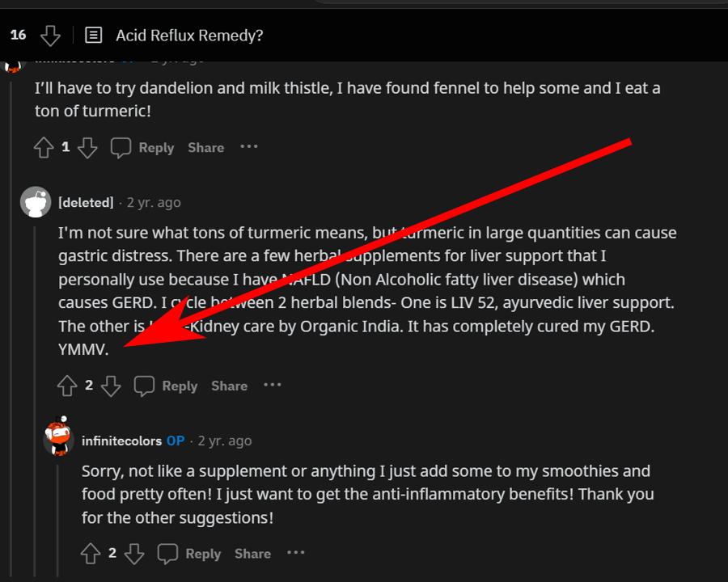The image size is (728, 582).
Task: Click the 2 yr. ago timestamp on the deleted comment
Action: point(154,202)
